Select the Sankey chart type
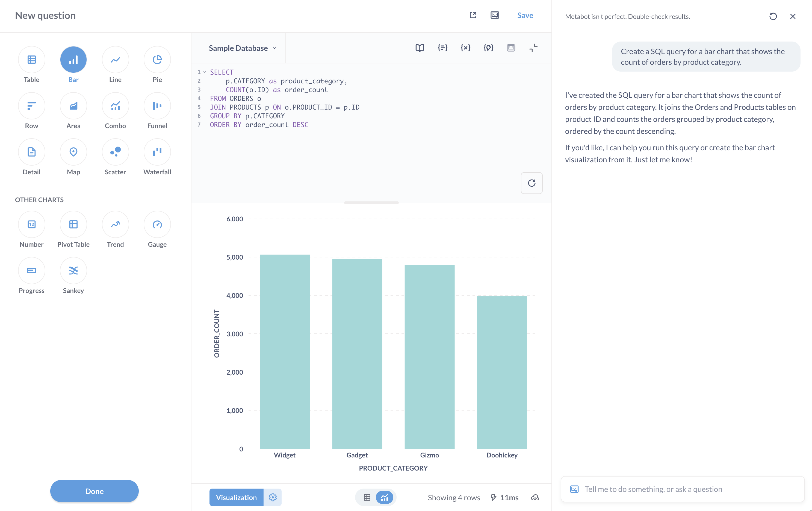The height and width of the screenshot is (511, 812). tap(73, 270)
